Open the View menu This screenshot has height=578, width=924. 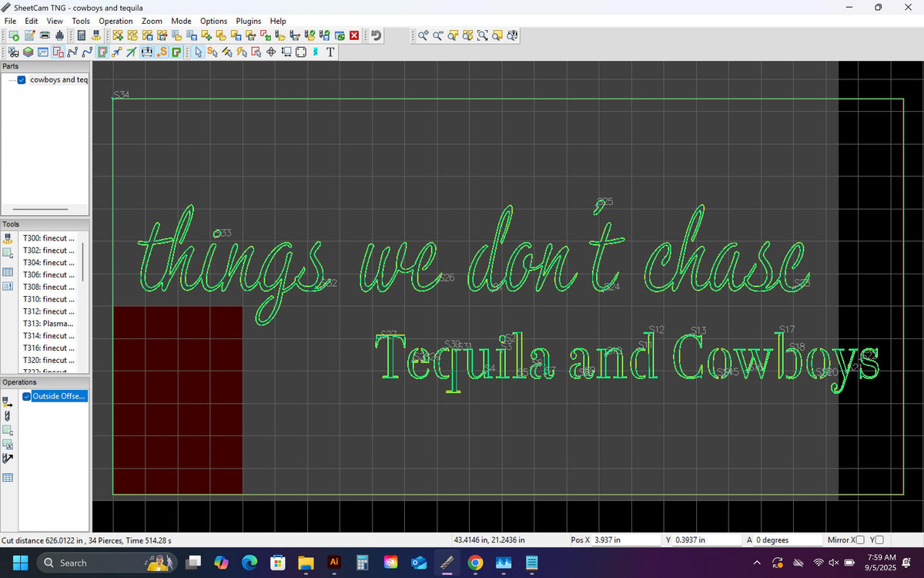click(x=55, y=21)
